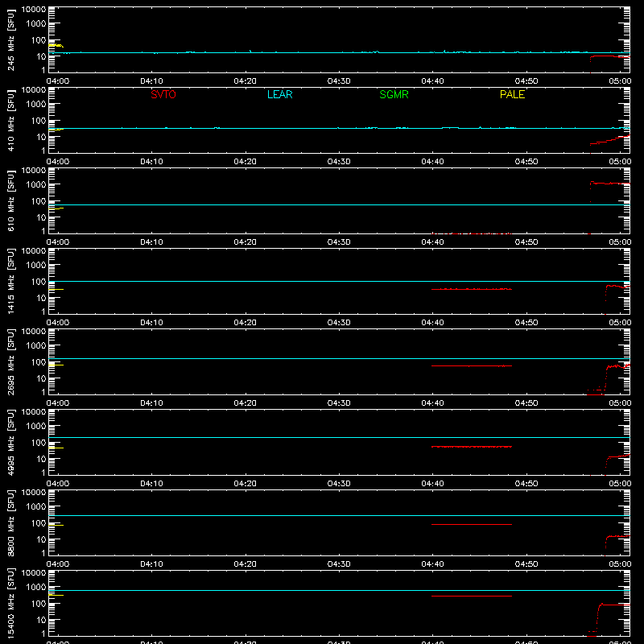This screenshot has height=644, width=644.
Task: Click 04:50 label under the 4995 MHz plot
Action: coord(526,484)
